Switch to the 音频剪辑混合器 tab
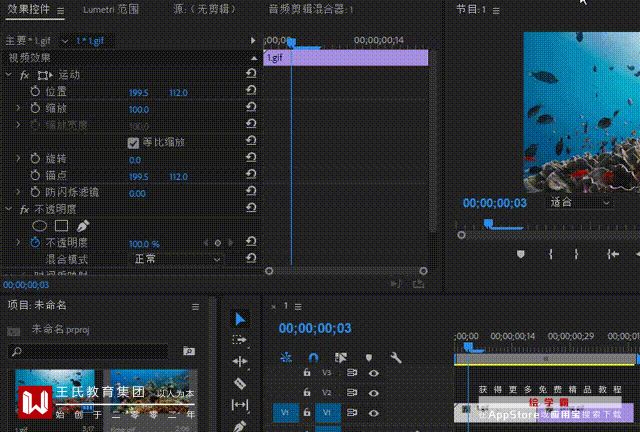Viewport: 640px width, 432px height. click(x=311, y=9)
